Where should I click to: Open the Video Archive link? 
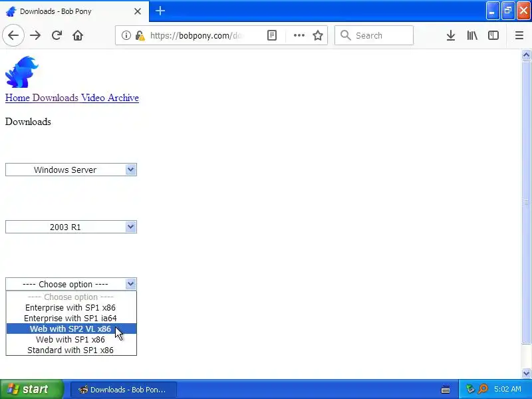110,98
